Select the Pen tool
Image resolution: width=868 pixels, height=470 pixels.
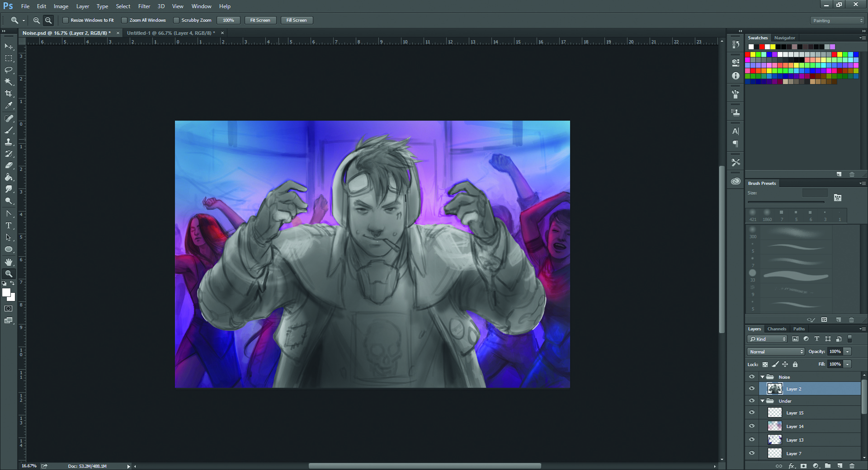pyautogui.click(x=9, y=213)
